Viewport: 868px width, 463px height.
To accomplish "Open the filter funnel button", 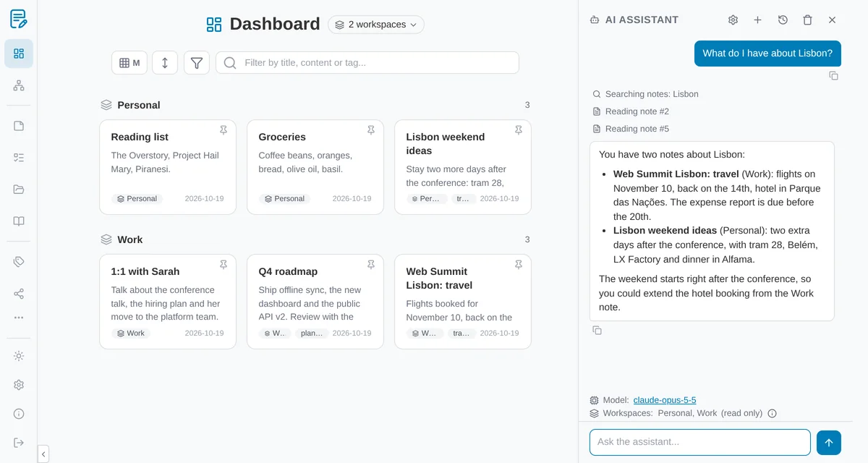I will [197, 63].
